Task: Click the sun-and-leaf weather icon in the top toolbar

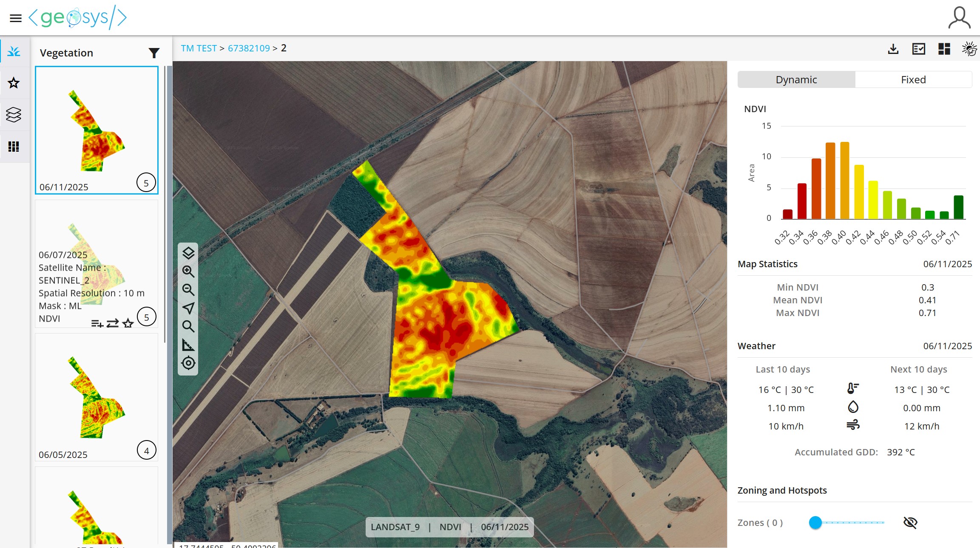Action: pyautogui.click(x=971, y=50)
